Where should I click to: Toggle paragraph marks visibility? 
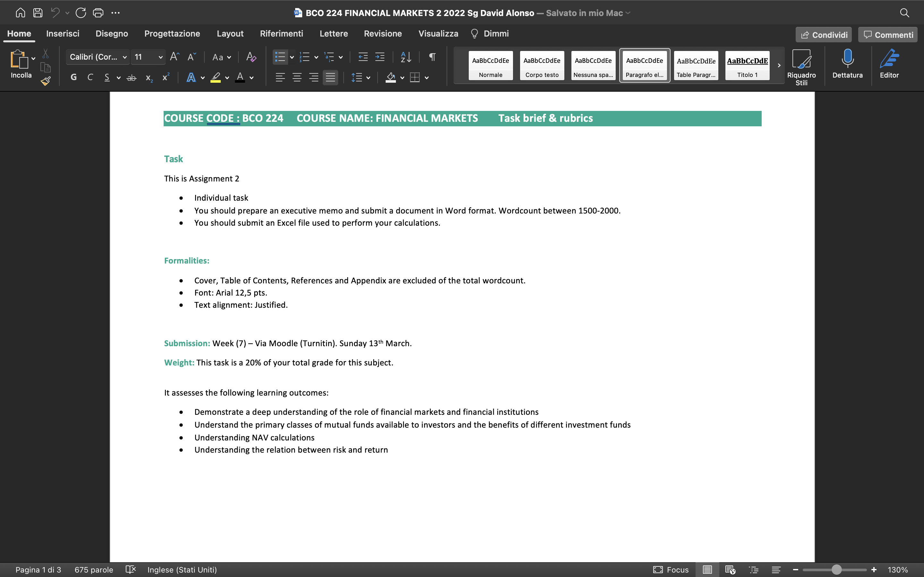tap(432, 57)
